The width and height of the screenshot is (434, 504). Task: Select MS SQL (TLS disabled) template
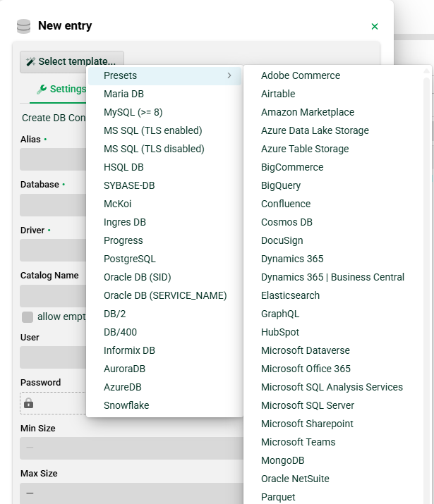pyautogui.click(x=164, y=149)
